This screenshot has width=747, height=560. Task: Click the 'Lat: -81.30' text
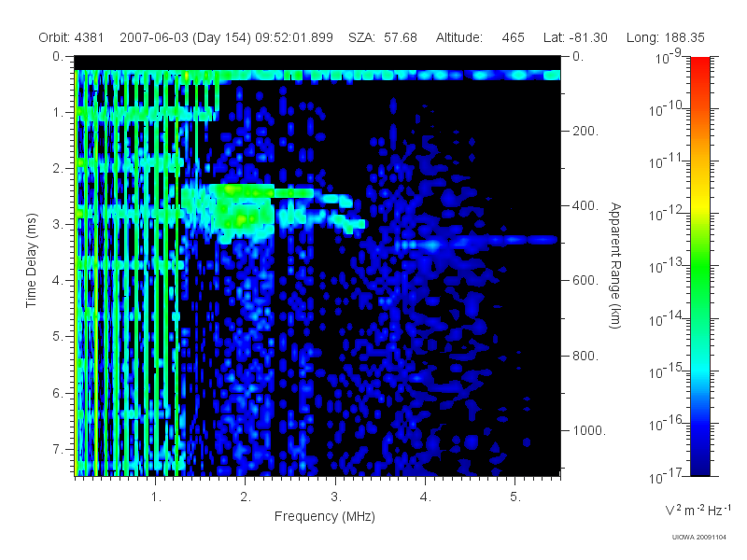575,37
